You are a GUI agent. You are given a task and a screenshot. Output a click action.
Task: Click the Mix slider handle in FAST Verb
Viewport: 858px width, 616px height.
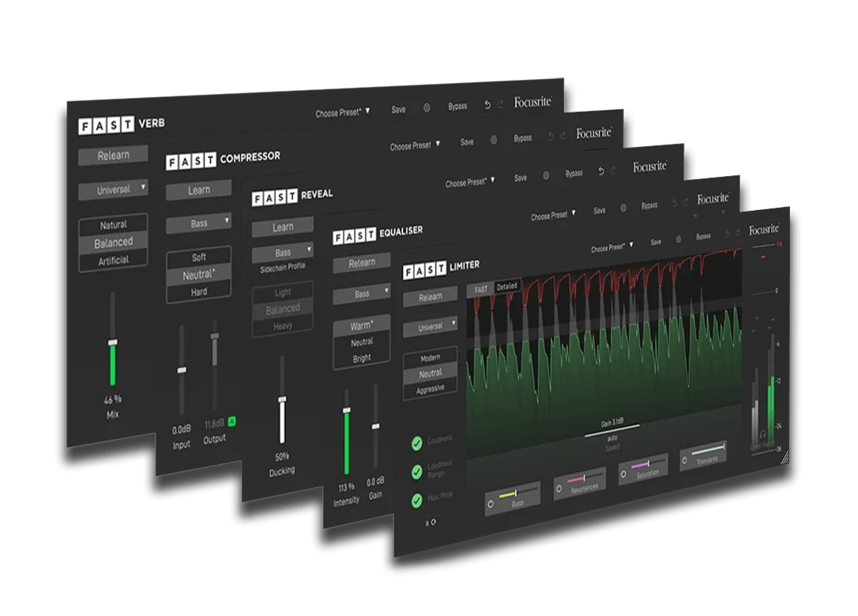[113, 343]
